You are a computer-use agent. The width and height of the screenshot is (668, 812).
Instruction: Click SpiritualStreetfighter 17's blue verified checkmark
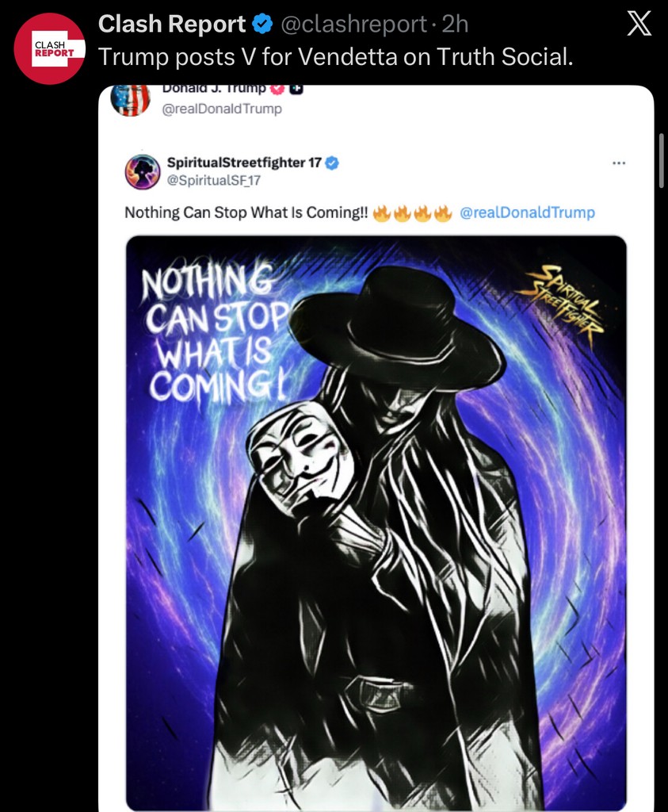tap(333, 163)
